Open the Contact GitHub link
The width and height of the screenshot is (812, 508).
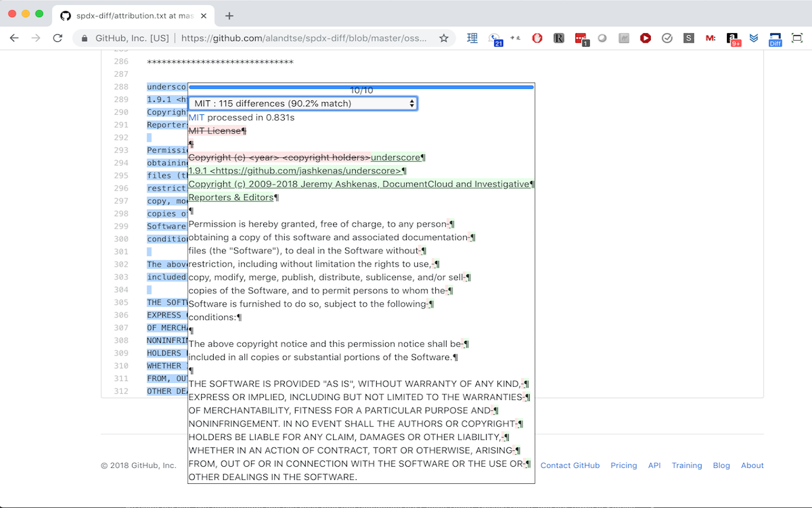click(570, 465)
